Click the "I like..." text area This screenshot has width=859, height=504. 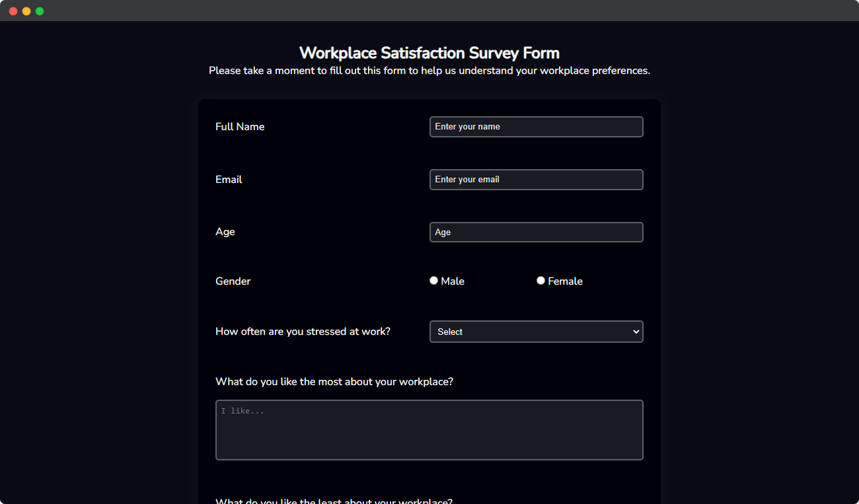coord(429,430)
